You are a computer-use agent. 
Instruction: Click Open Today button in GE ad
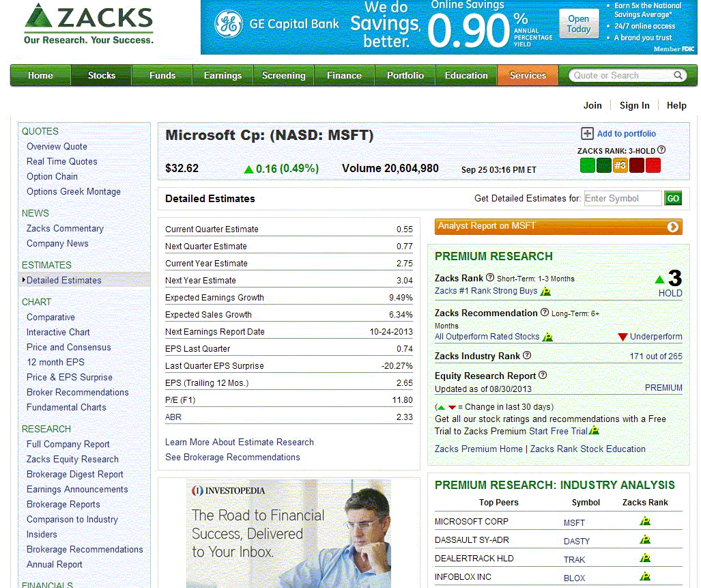[579, 24]
